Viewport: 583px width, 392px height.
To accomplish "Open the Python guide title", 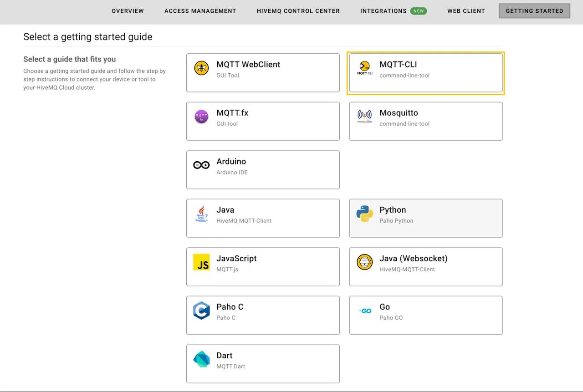I will point(393,210).
